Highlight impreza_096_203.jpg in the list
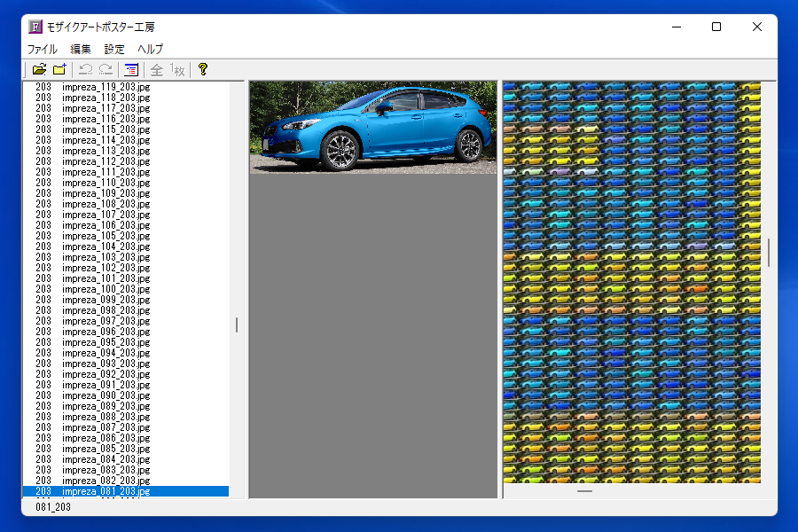 pos(126,332)
